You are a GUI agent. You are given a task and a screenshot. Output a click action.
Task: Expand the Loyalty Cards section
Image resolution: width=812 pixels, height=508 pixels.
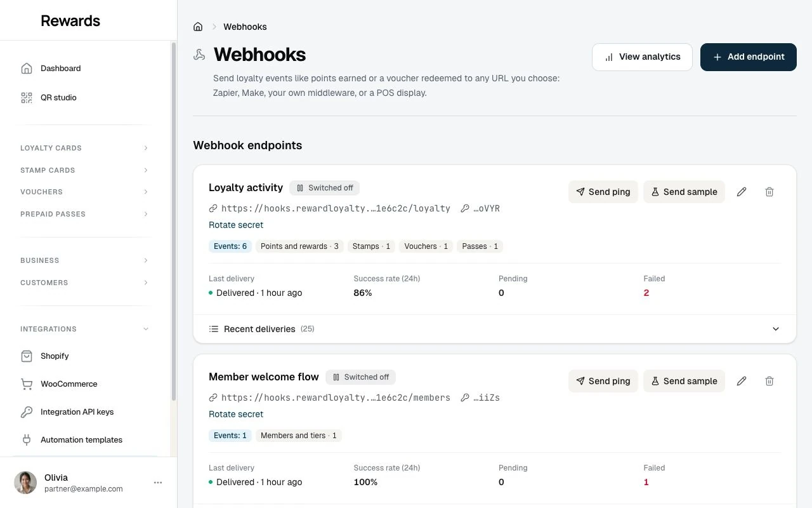(x=86, y=148)
